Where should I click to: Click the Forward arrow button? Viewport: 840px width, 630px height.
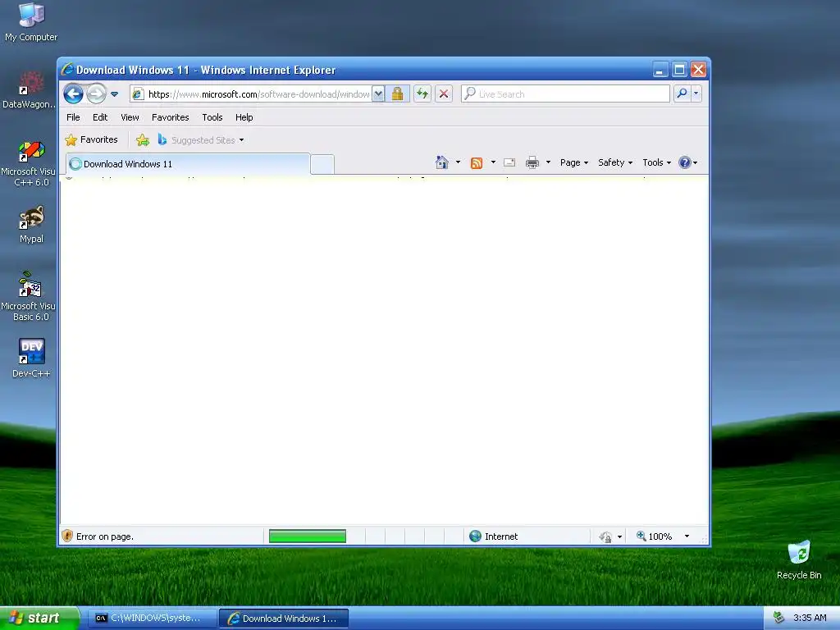click(97, 94)
